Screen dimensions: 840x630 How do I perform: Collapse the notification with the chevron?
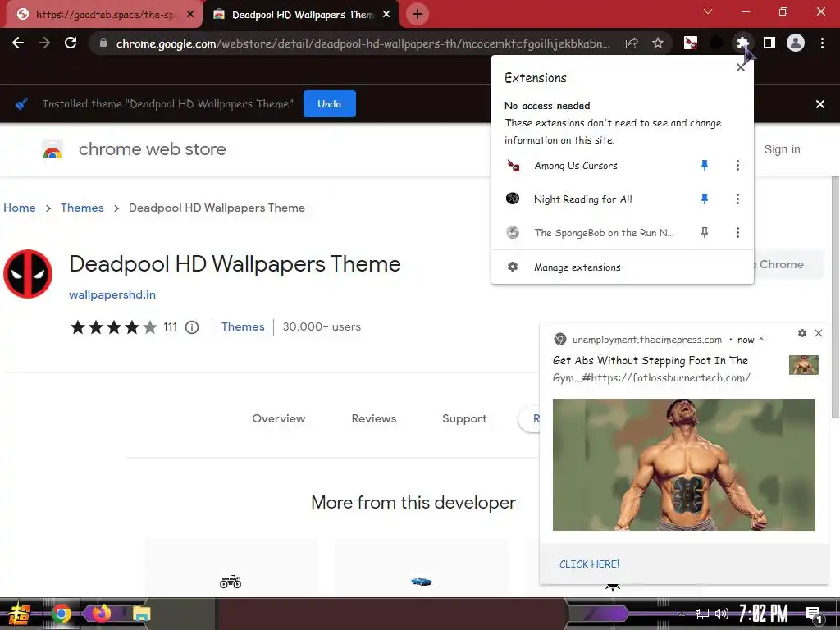(761, 339)
